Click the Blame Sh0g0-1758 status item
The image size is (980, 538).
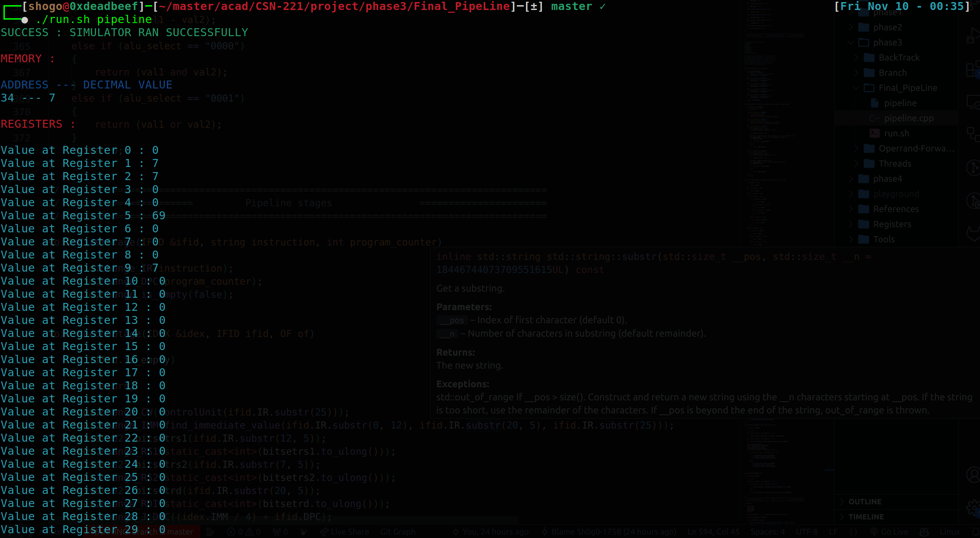[609, 531]
